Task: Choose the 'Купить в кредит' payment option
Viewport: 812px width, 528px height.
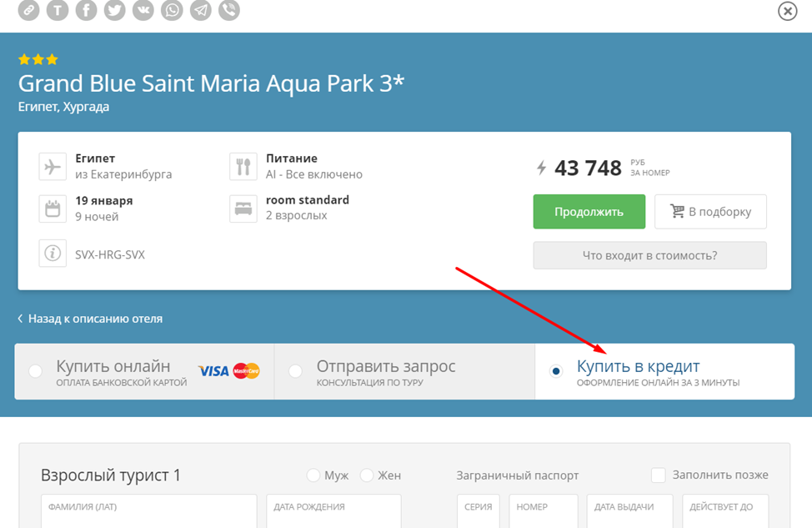Action: tap(557, 371)
